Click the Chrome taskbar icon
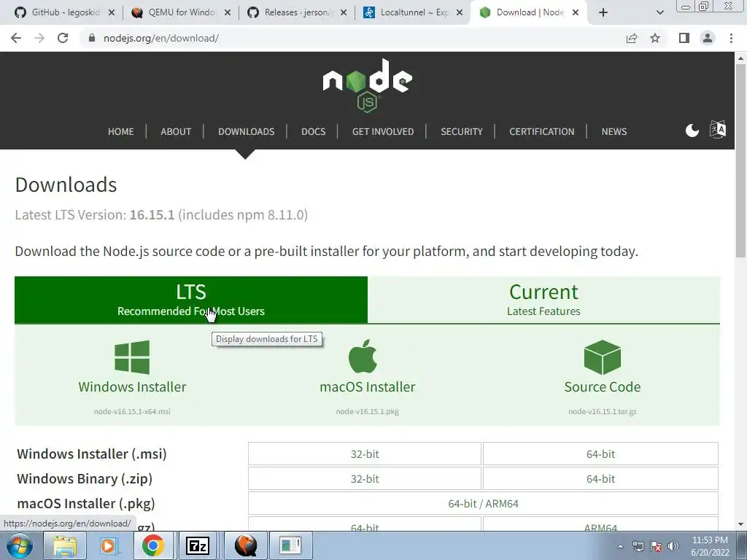 (153, 545)
